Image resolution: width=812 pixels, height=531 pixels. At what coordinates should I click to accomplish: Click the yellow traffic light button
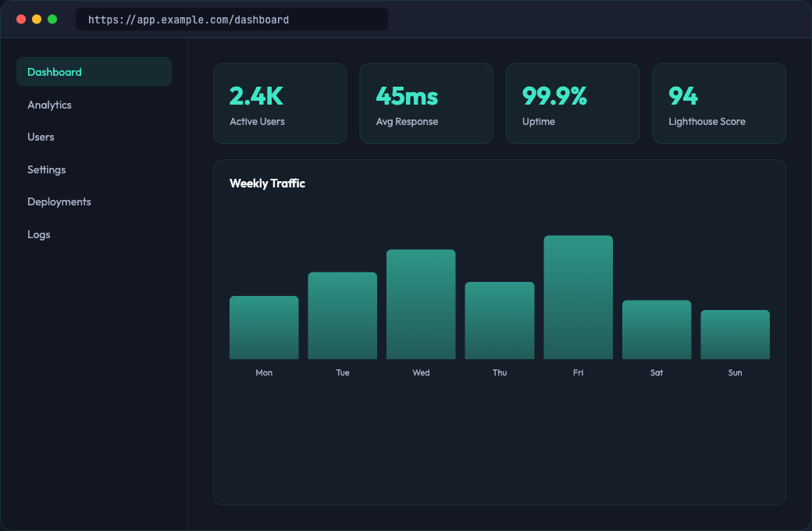point(36,19)
